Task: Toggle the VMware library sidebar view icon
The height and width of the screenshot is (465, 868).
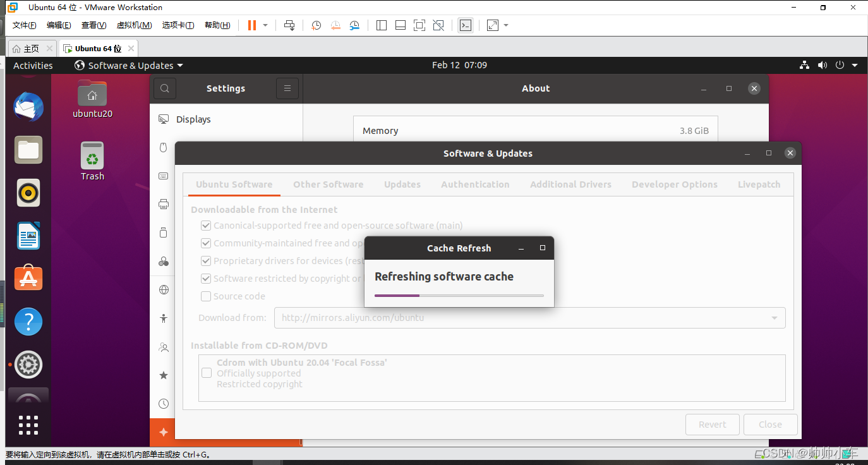Action: tap(382, 25)
